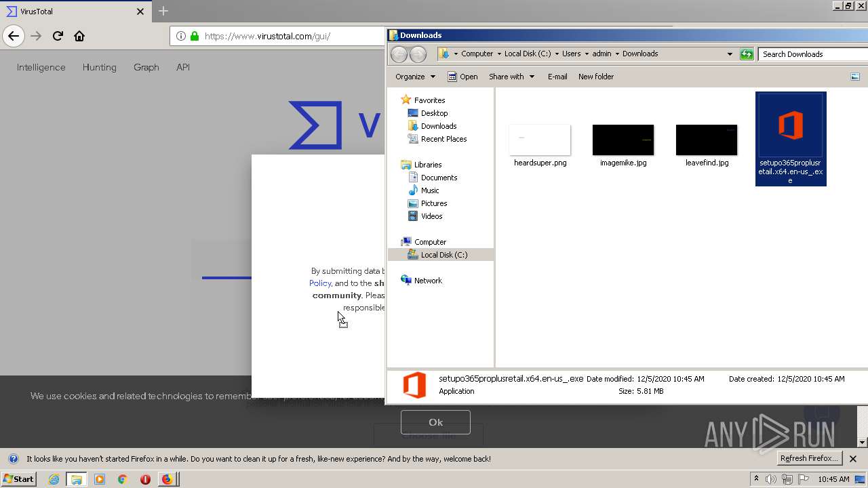The image size is (868, 488).
Task: Reload the VirusTotal page
Action: click(58, 36)
